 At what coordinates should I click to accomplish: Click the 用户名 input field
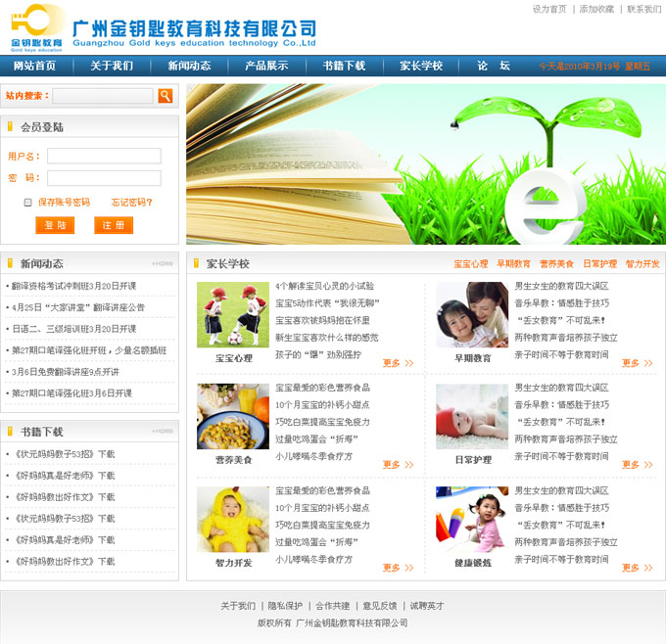click(x=104, y=156)
